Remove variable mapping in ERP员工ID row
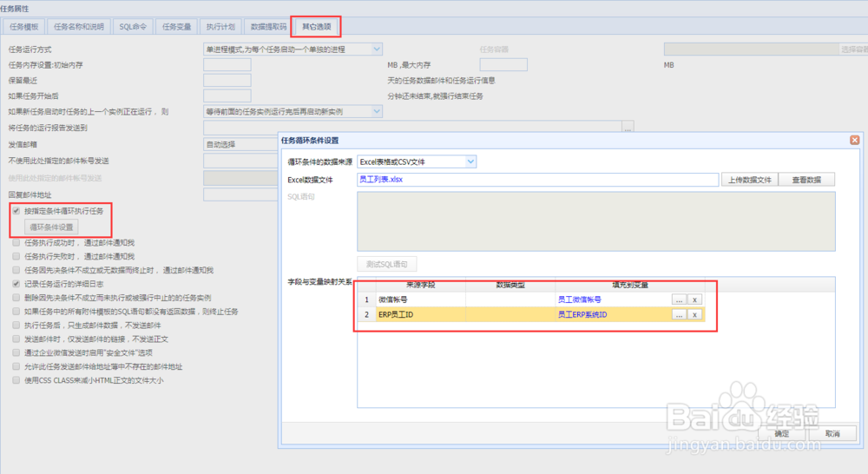 pyautogui.click(x=694, y=314)
